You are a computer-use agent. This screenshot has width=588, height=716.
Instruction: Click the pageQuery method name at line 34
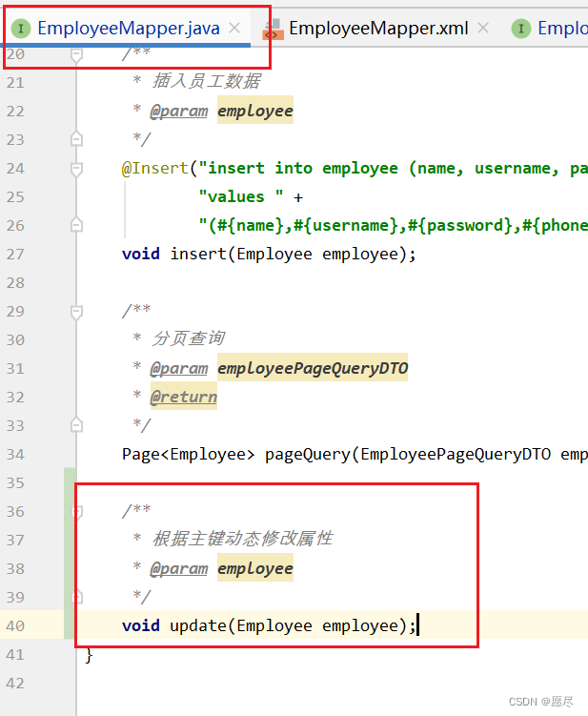307,455
